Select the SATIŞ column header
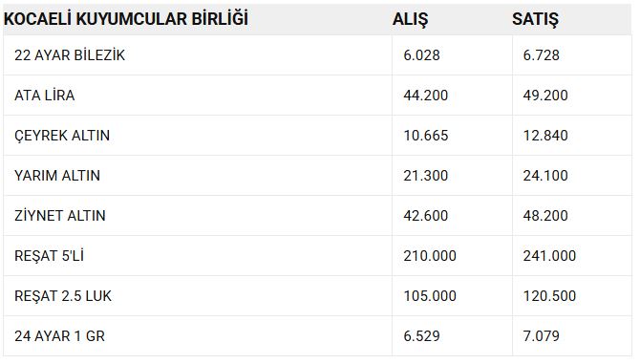This screenshot has width=640, height=364. [536, 20]
